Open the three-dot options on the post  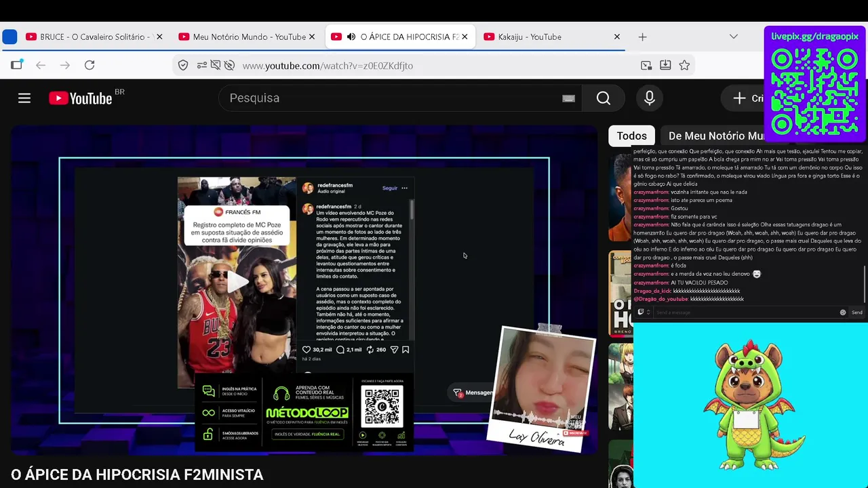click(405, 188)
